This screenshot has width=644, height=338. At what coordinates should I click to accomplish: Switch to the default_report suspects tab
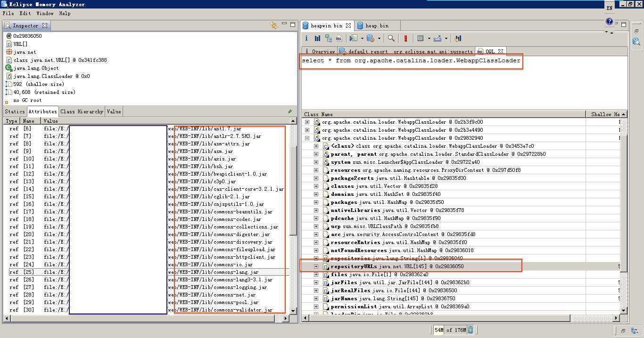[x=406, y=51]
